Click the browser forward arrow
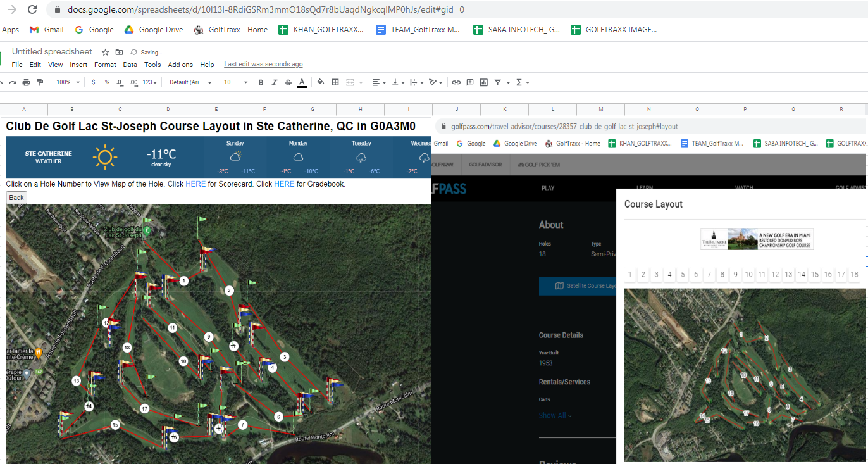Viewport: 868px width, 464px height. point(11,10)
